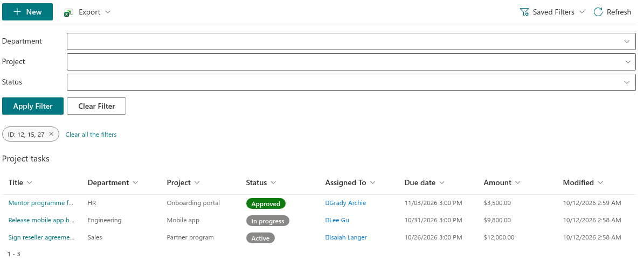Click the 1 - 3 item count
Image resolution: width=644 pixels, height=261 pixels.
(14, 254)
